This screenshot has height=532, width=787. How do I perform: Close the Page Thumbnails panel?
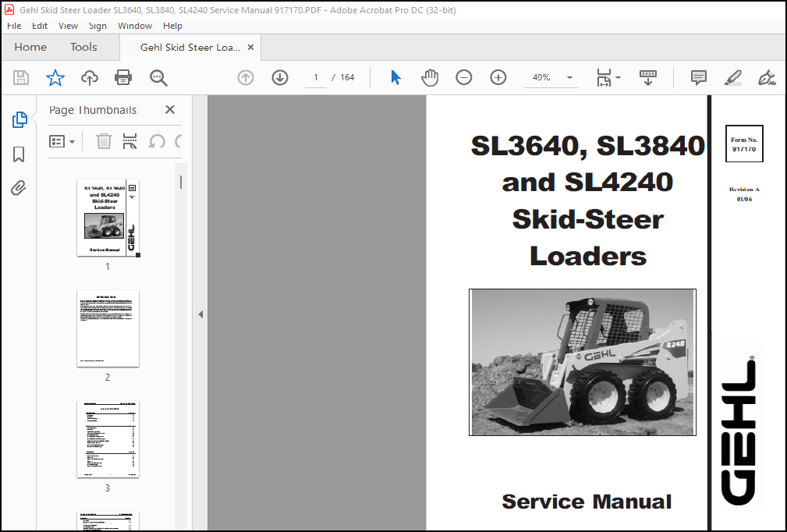(x=170, y=109)
